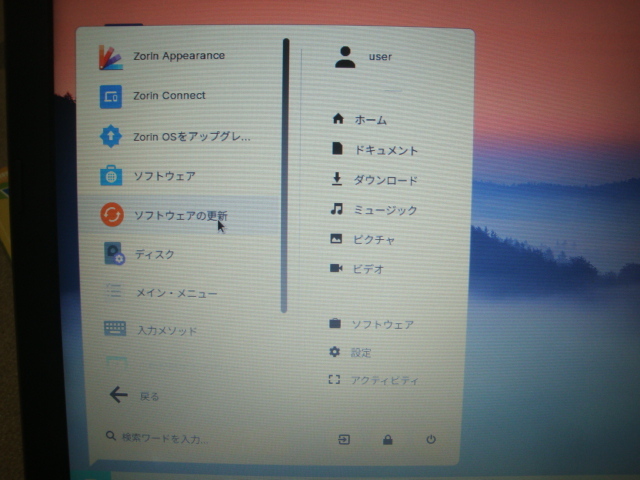640x480 pixels.
Task: Open the ドキュメント folder icon
Action: click(x=337, y=148)
